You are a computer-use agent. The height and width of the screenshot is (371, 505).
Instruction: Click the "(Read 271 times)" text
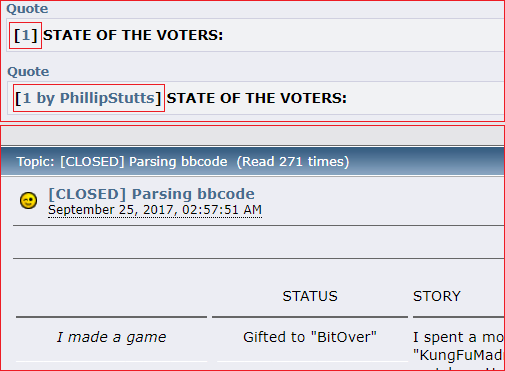pos(293,162)
